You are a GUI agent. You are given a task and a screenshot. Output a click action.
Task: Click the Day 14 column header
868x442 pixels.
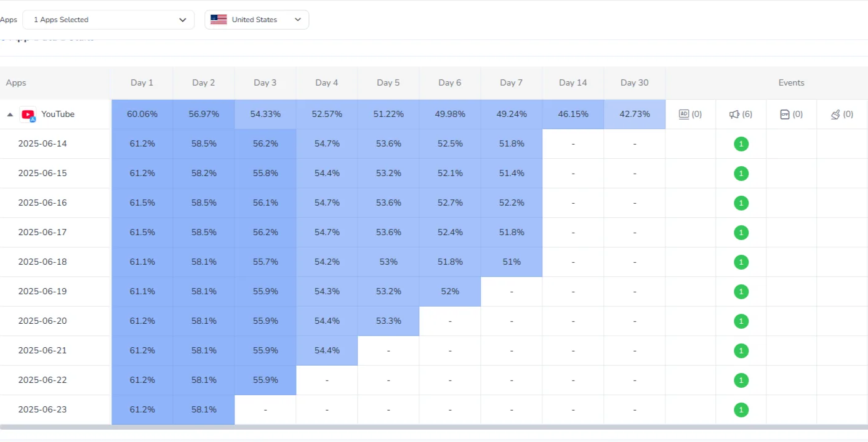pyautogui.click(x=573, y=82)
